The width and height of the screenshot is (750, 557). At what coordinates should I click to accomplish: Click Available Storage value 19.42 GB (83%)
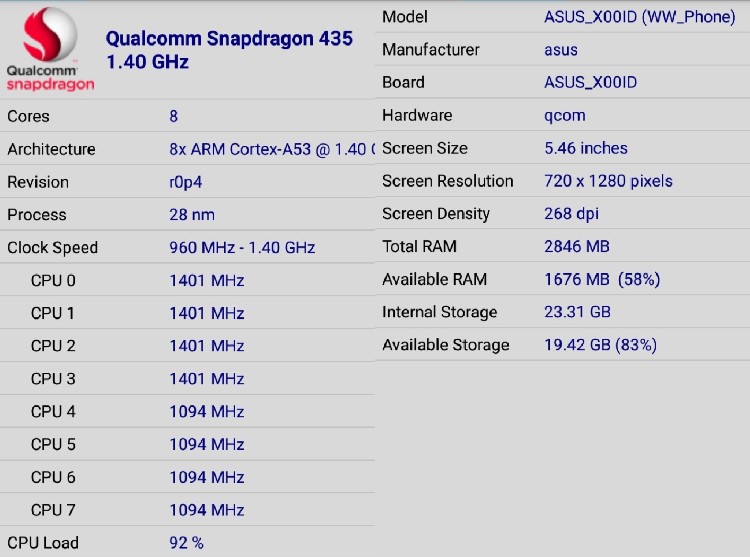601,345
